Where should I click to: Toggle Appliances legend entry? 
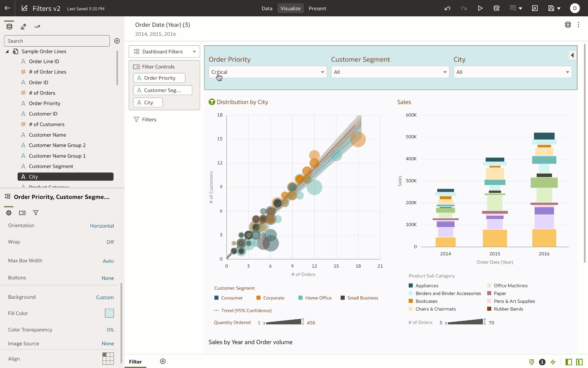click(423, 286)
